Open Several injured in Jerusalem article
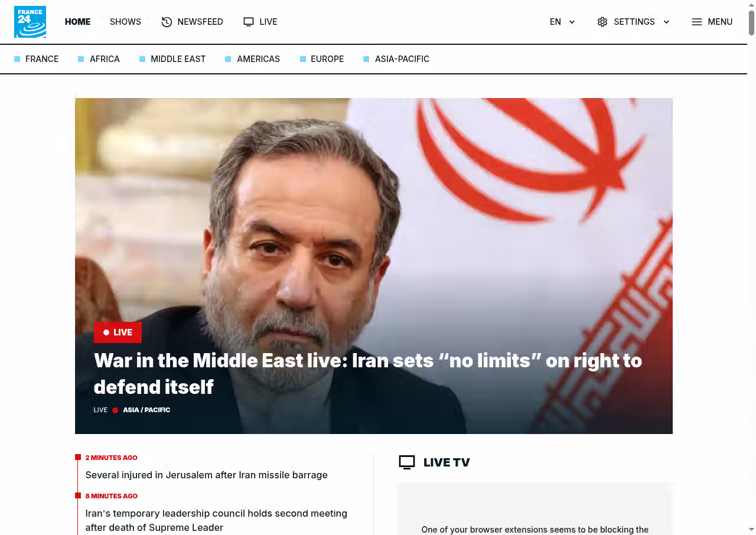The image size is (756, 535). pyautogui.click(x=206, y=475)
